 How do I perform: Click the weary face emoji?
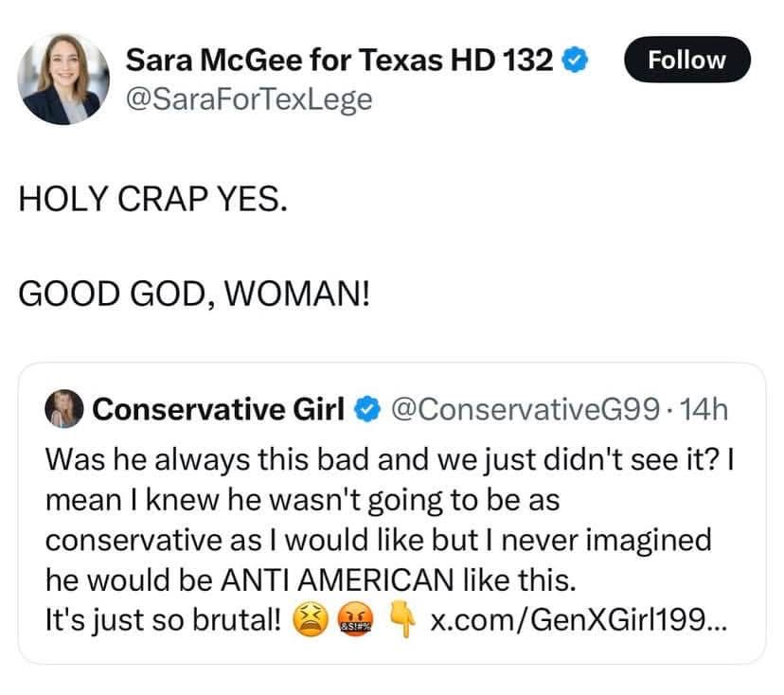[309, 620]
